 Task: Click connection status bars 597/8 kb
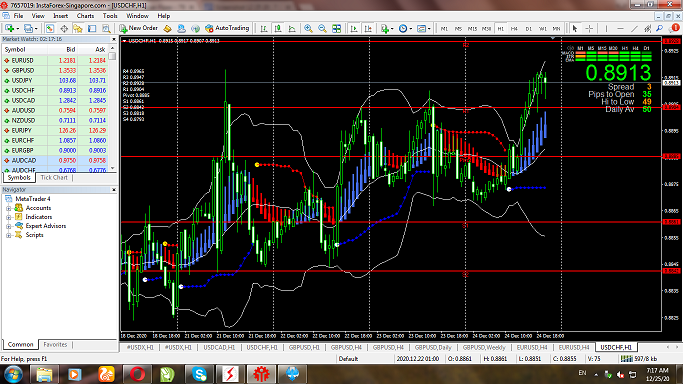tap(639, 359)
